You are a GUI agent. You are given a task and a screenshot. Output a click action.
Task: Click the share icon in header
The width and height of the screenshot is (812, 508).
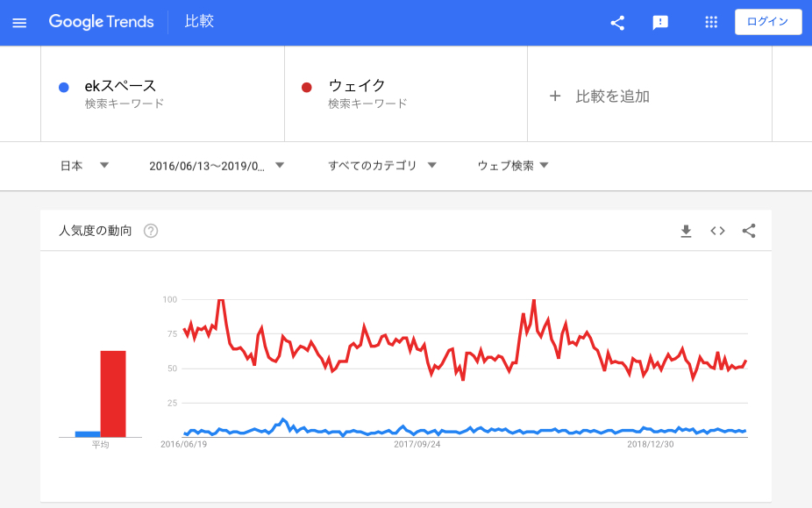pos(617,23)
